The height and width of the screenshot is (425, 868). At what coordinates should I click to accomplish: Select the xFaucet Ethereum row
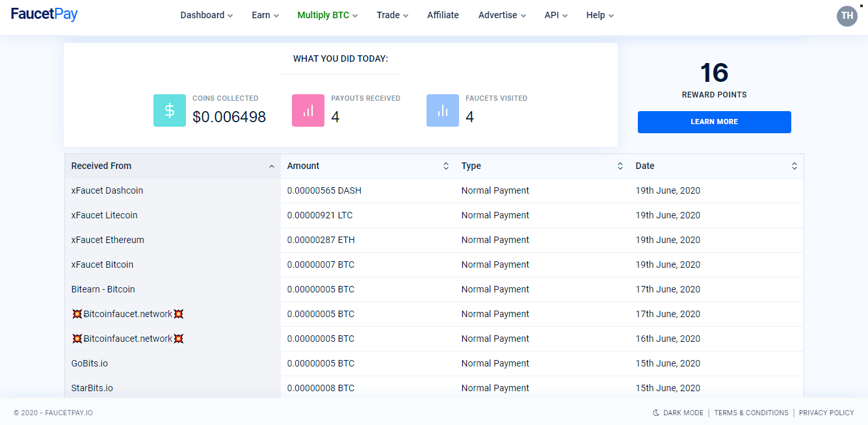point(434,240)
